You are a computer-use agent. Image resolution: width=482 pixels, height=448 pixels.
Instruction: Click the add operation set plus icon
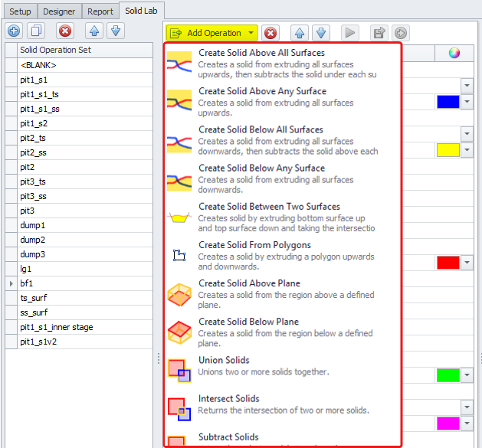(x=14, y=31)
